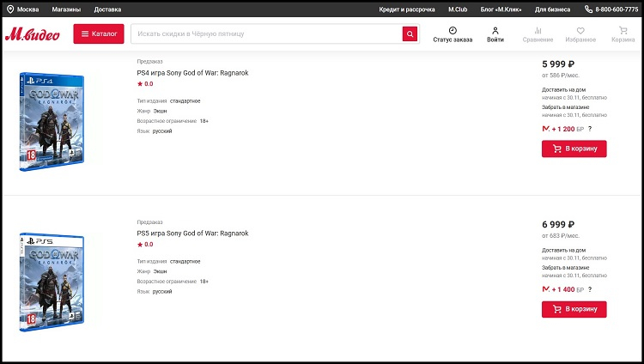
Task: Open the Статус заказа clock icon
Action: tap(453, 30)
